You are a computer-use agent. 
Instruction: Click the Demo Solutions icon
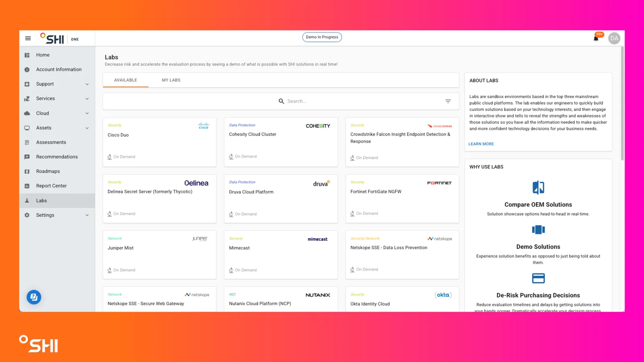point(538,230)
